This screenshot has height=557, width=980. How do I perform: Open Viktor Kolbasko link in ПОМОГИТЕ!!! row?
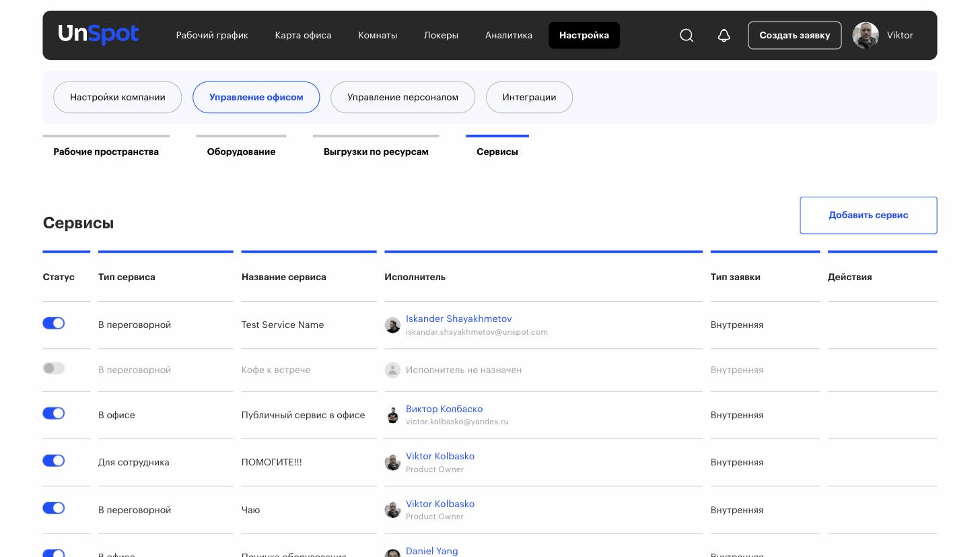(x=440, y=456)
